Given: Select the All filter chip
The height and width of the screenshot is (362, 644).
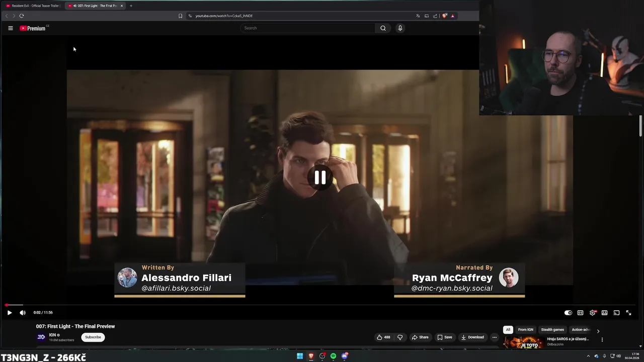Looking at the screenshot, I should point(508,330).
